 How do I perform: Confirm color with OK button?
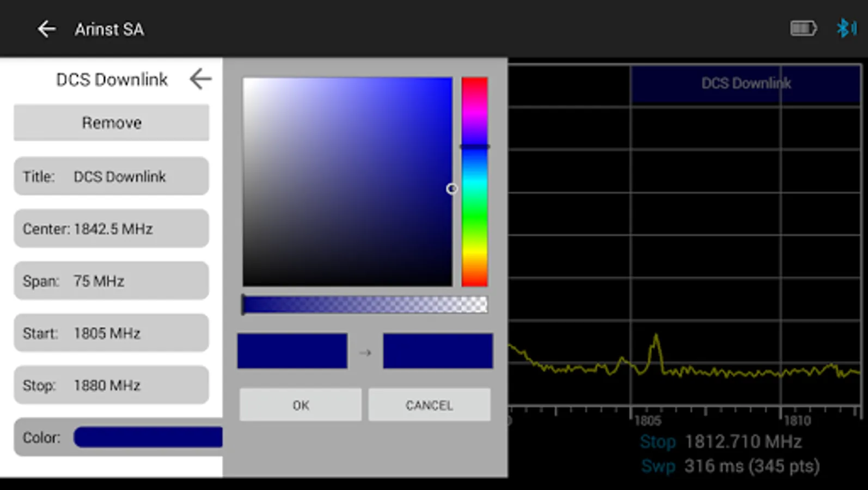pyautogui.click(x=301, y=405)
